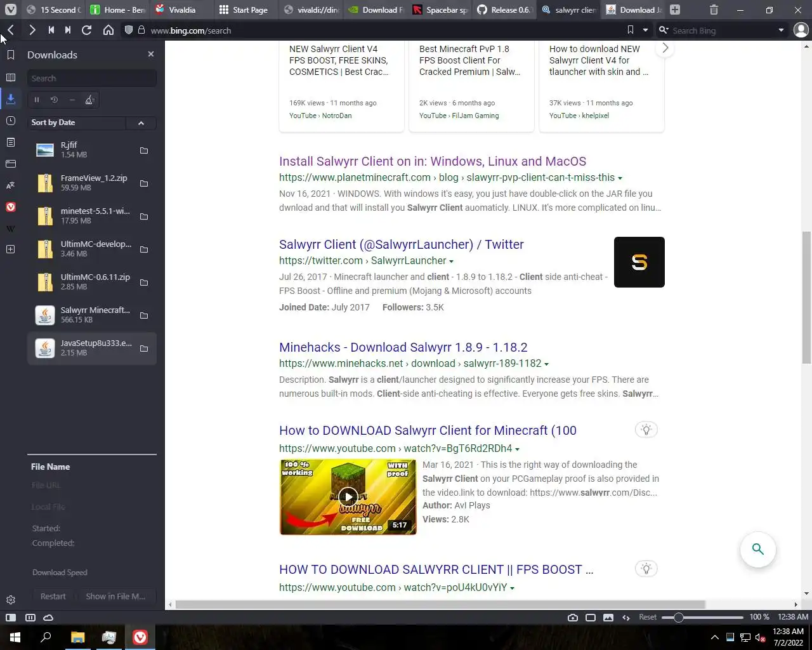812x650 pixels.
Task: Add a new web panel with plus icon
Action: point(11,249)
